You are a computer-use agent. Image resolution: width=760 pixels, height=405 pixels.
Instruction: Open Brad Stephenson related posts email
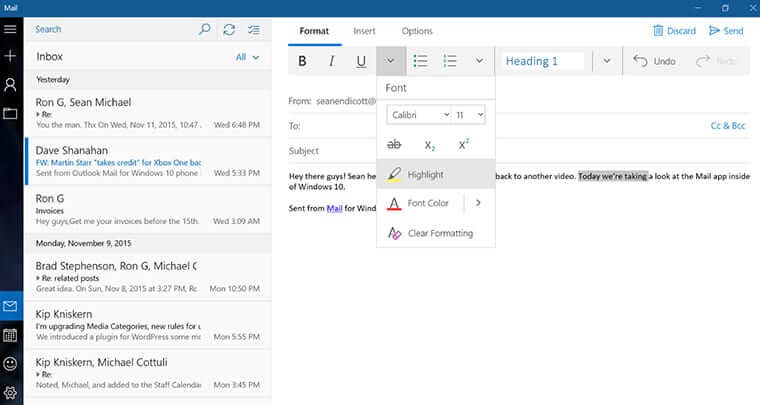tap(148, 277)
